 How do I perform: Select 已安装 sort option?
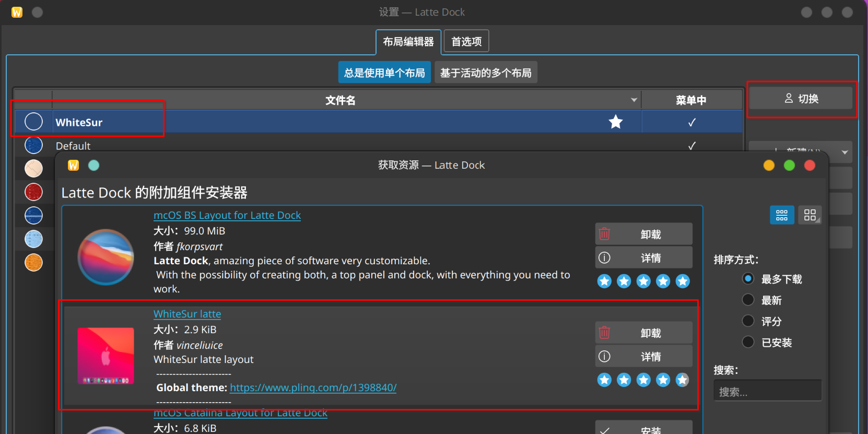coord(767,342)
